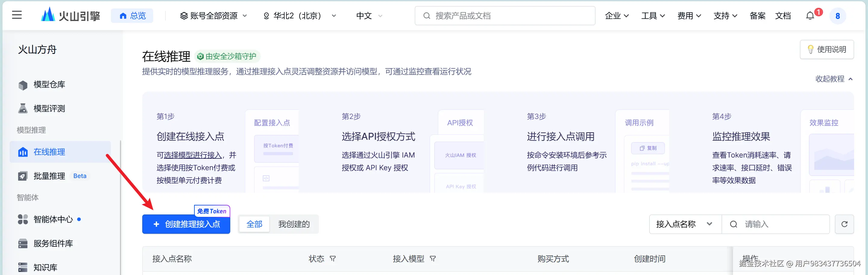Expand the 工具 menu
The width and height of the screenshot is (868, 275).
coord(653,16)
